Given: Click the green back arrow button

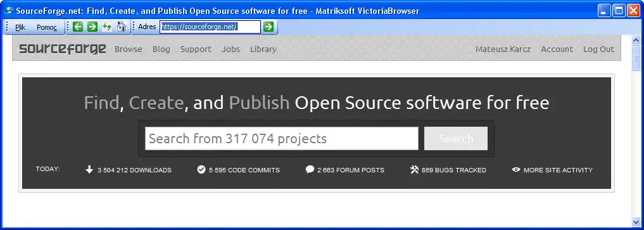Looking at the screenshot, I should pyautogui.click(x=78, y=27).
